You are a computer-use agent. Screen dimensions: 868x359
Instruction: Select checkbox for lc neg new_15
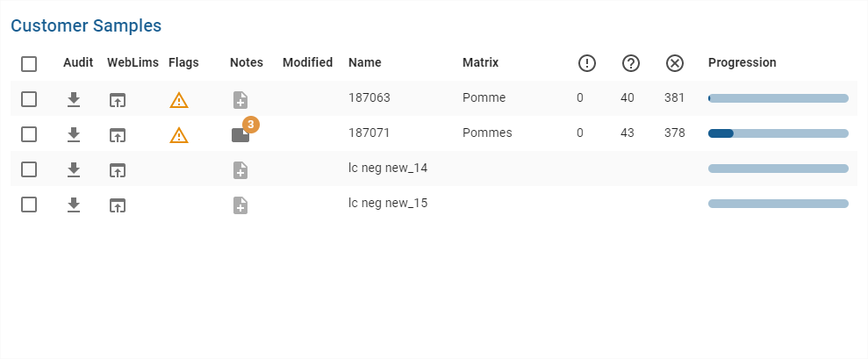(x=29, y=204)
